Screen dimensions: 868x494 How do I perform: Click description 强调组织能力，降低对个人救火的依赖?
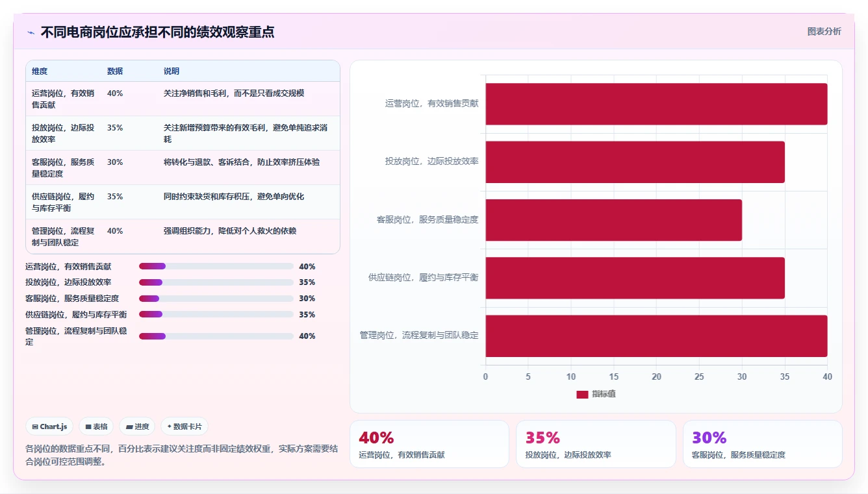click(x=230, y=231)
